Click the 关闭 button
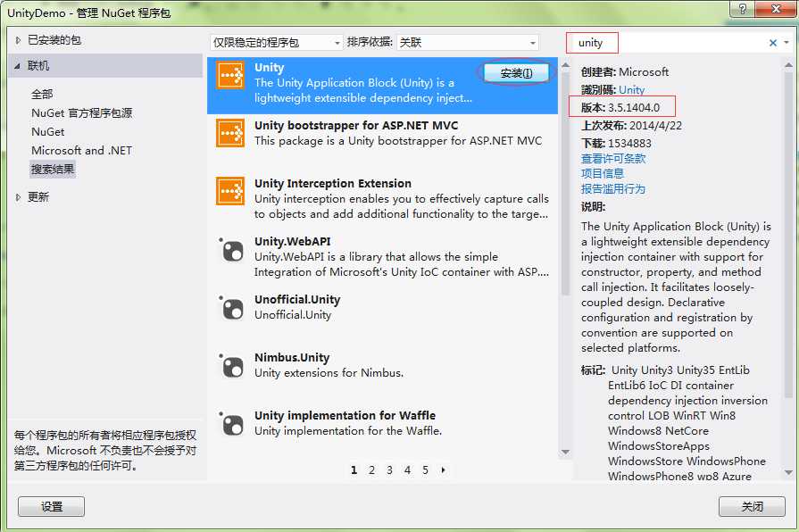The height and width of the screenshot is (532, 799). pos(752,506)
